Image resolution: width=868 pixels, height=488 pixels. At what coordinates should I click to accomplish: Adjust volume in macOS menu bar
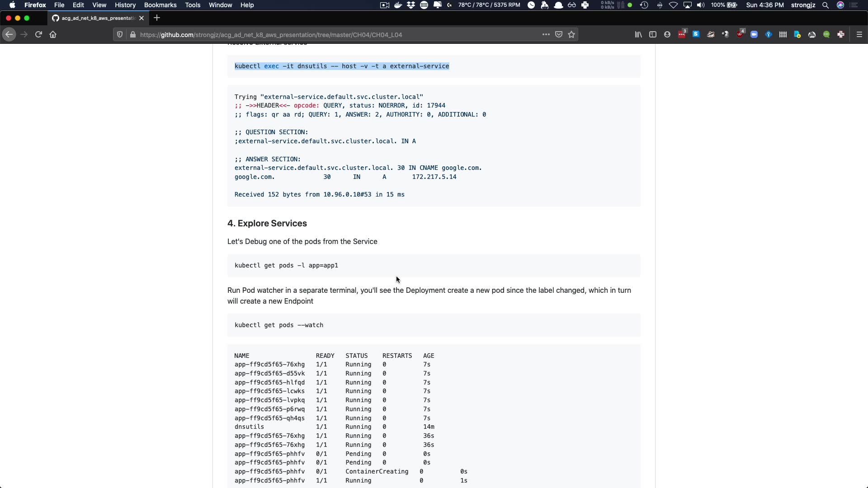click(700, 5)
